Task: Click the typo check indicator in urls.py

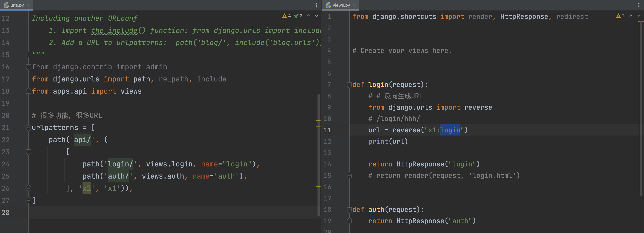Action: tap(298, 16)
